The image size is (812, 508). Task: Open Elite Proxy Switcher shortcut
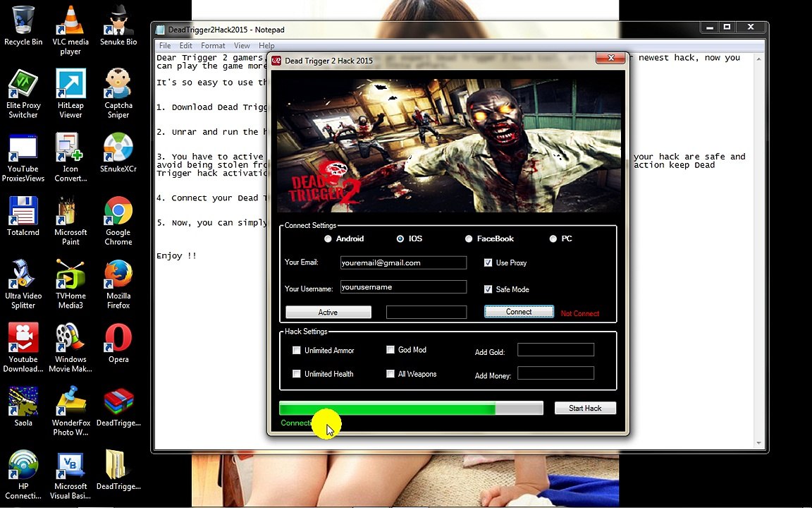click(x=23, y=95)
